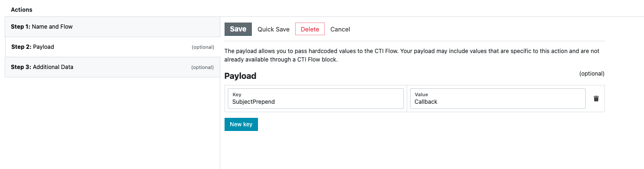The image size is (644, 169).
Task: Select the Step 2: Payload tab
Action: click(113, 47)
